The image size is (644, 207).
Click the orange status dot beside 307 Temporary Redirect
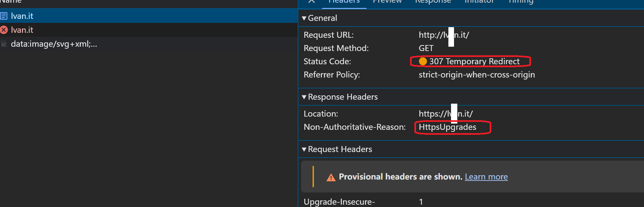coord(423,61)
